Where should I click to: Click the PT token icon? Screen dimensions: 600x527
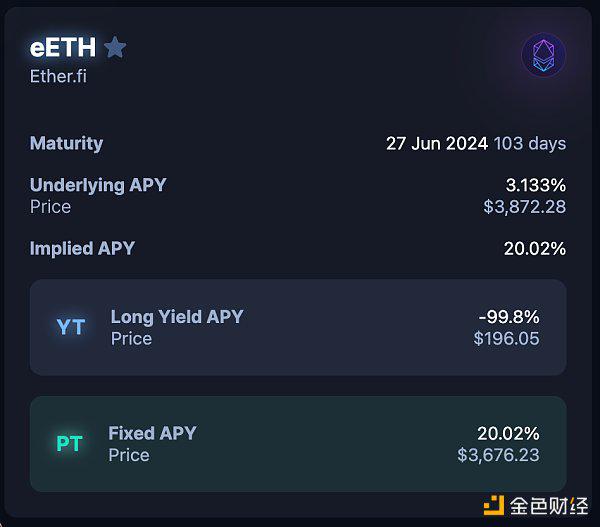(69, 444)
